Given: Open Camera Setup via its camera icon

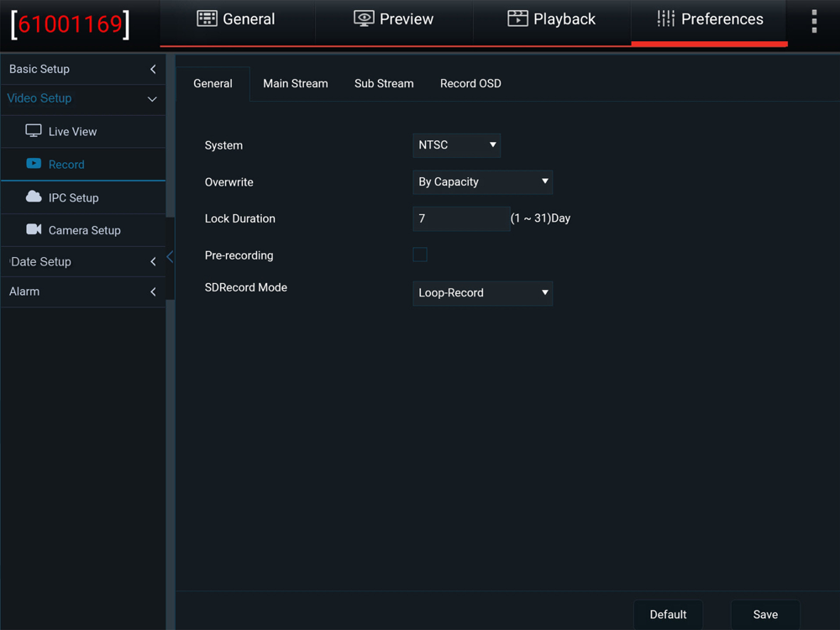Looking at the screenshot, I should tap(34, 230).
